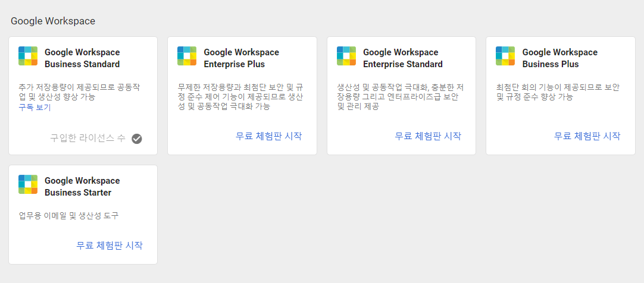Viewport: 644px width, 283px height.
Task: Click 무료 체험판 시작 under Enterprise Standard
Action: coord(428,136)
